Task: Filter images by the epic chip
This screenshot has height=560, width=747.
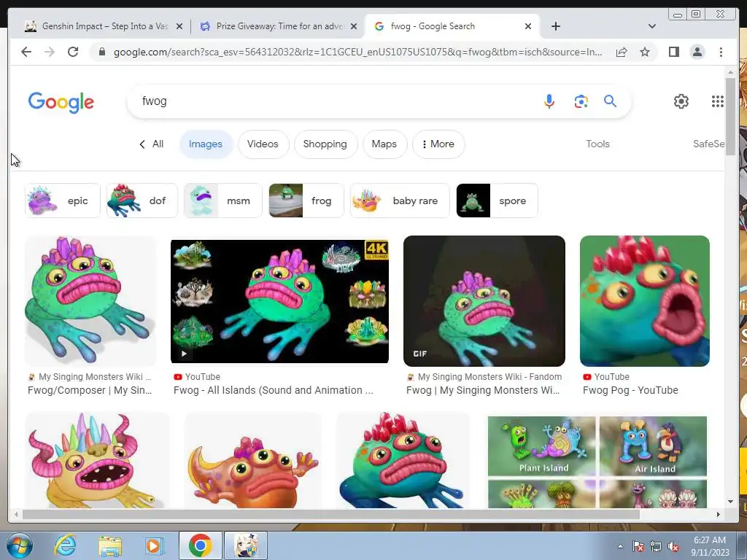Action: coord(63,201)
